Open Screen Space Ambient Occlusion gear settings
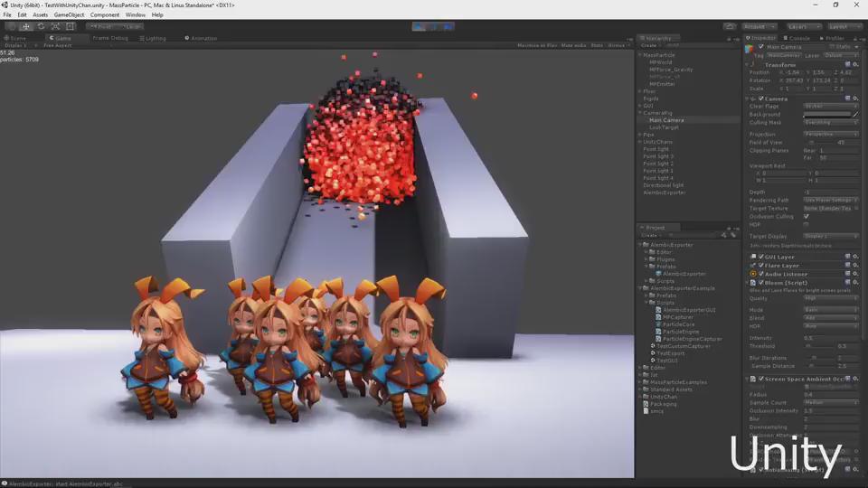Screen dimensions: 868x488 click(855, 379)
